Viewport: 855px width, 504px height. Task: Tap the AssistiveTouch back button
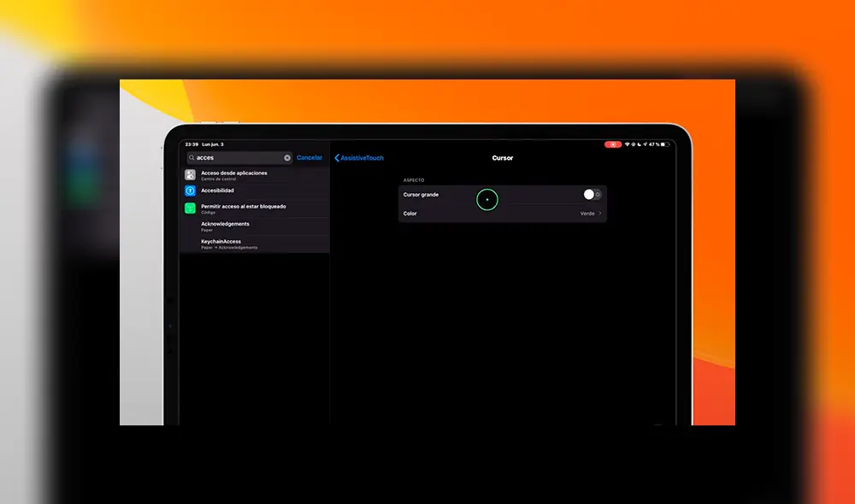pyautogui.click(x=359, y=158)
